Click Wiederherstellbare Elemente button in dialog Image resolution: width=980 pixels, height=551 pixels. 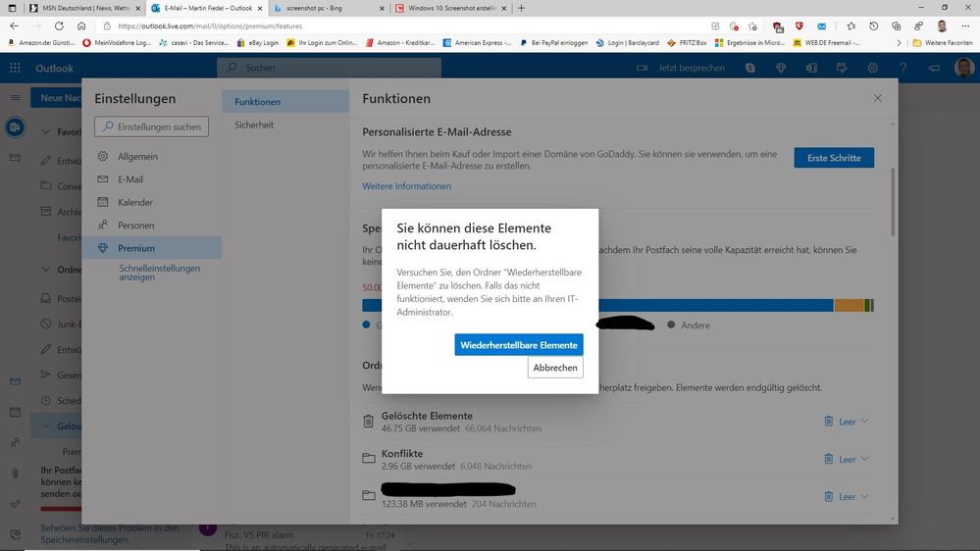519,345
